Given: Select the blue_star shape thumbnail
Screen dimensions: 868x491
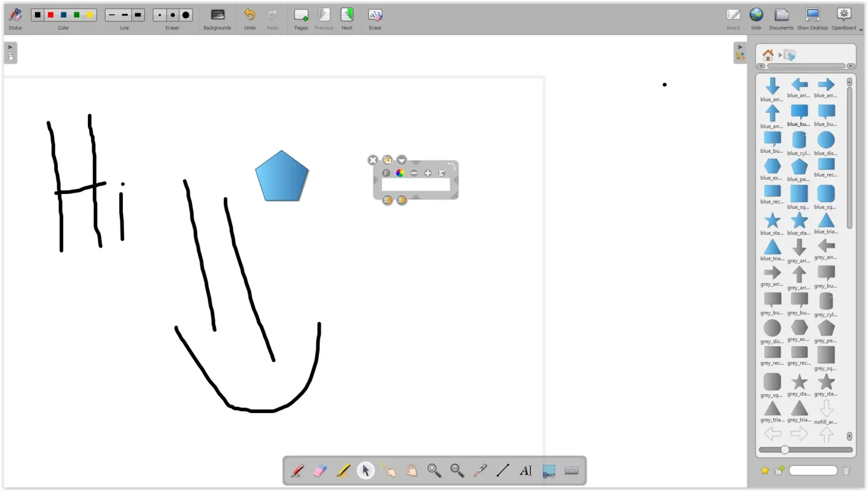Looking at the screenshot, I should pyautogui.click(x=772, y=222).
